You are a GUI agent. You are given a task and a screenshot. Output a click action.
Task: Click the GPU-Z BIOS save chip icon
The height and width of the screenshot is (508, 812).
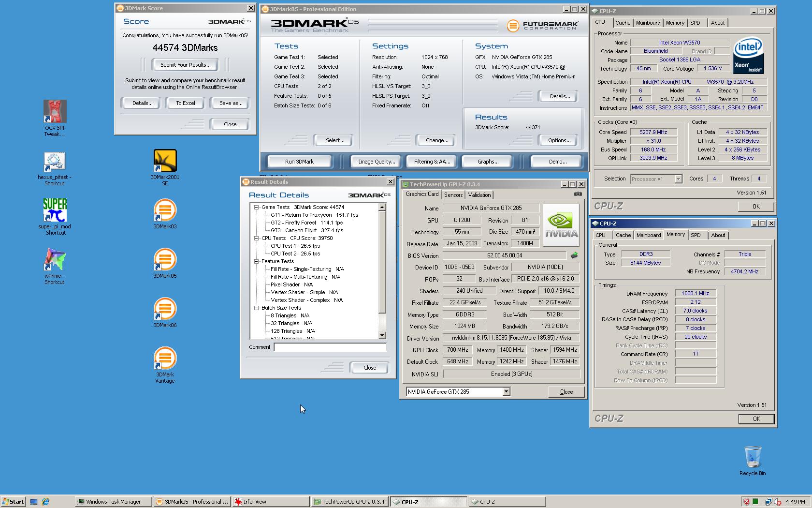574,255
